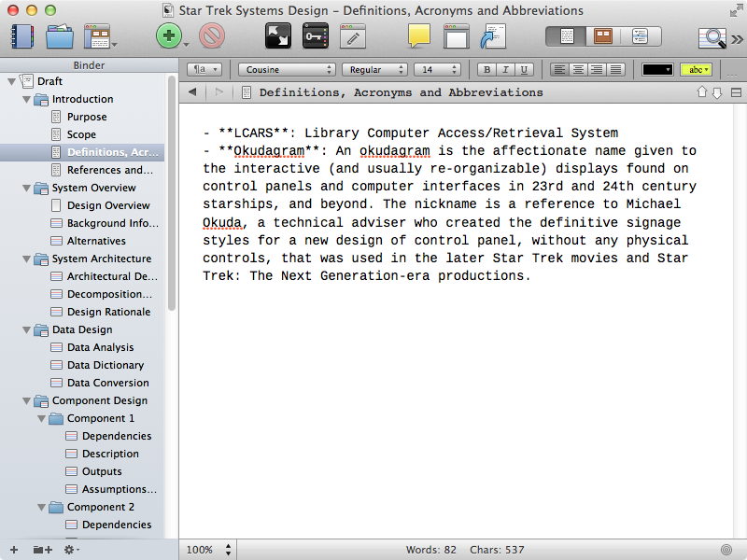Open the Collections folder icon
The height and width of the screenshot is (560, 747).
coord(60,36)
